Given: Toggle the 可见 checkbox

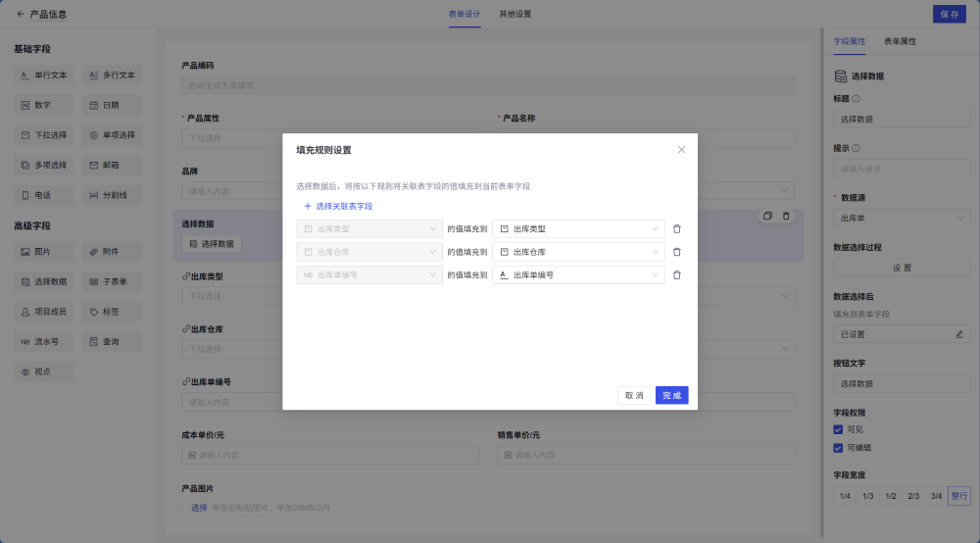Looking at the screenshot, I should (x=838, y=429).
